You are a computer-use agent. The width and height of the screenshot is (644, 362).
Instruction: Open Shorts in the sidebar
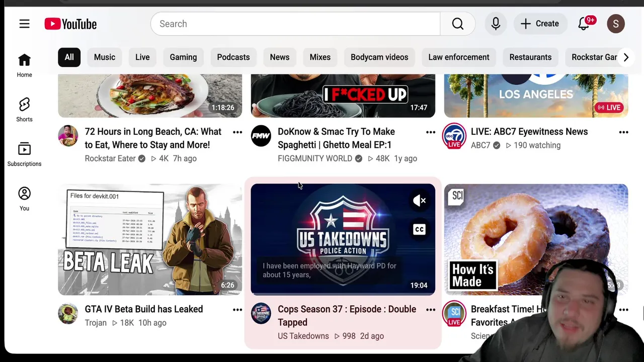pyautogui.click(x=24, y=110)
